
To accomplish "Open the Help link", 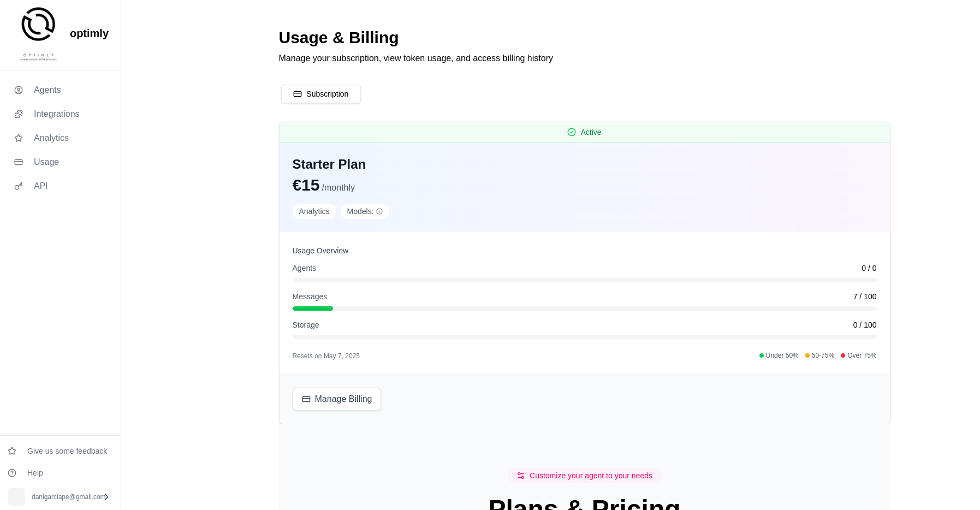I will [x=35, y=473].
